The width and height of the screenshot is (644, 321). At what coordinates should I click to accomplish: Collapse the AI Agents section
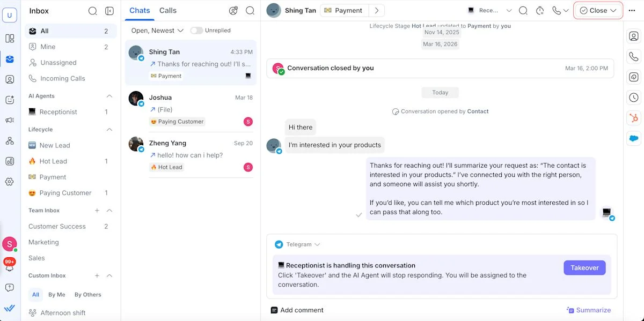(x=109, y=96)
